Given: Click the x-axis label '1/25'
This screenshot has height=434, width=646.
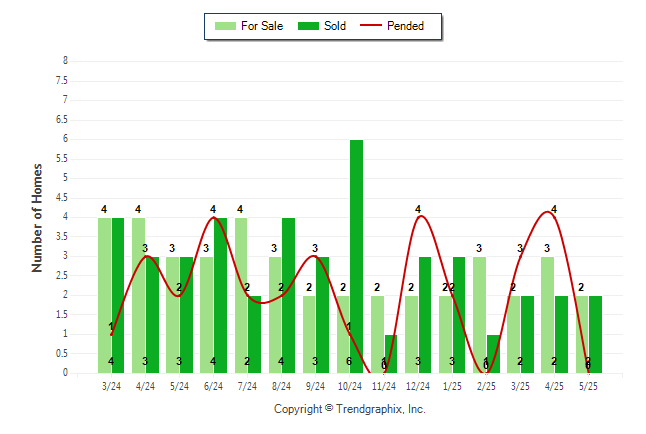Looking at the screenshot, I should coord(452,386).
